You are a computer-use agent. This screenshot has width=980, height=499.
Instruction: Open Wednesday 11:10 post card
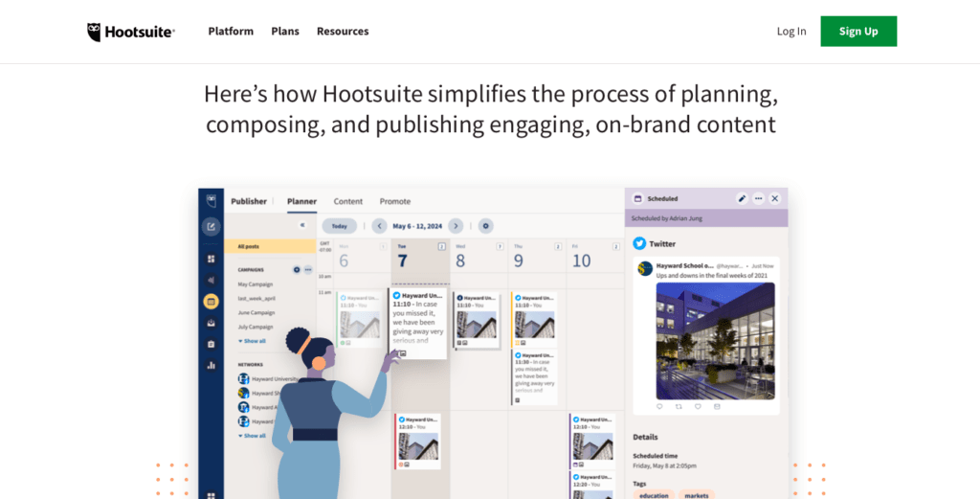click(x=477, y=320)
